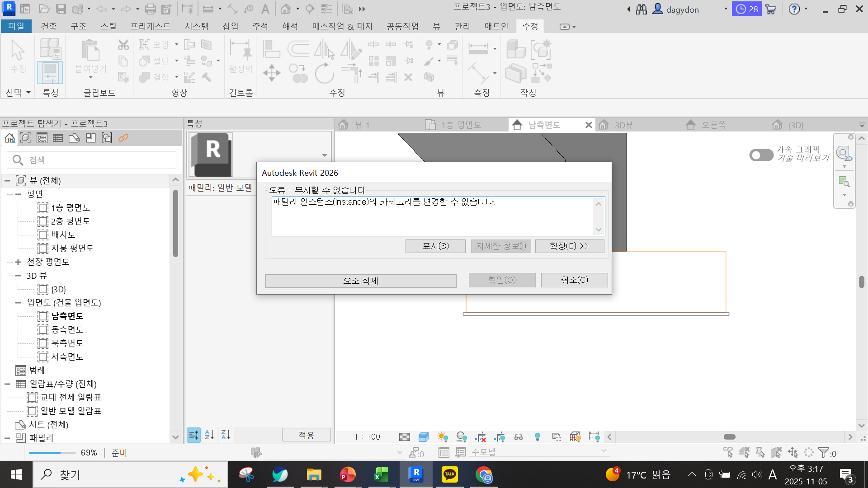The width and height of the screenshot is (868, 488).
Task: Click the detail level icon in view bar
Action: click(405, 437)
